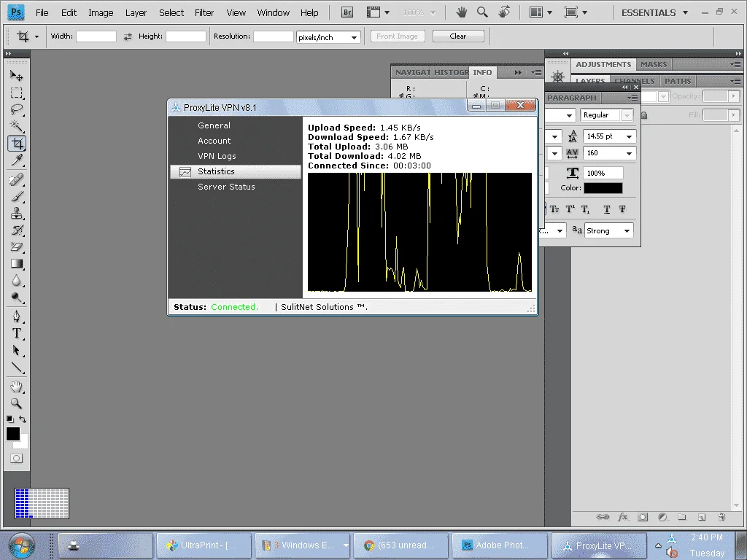747x560 pixels.
Task: Open the pixels/inch resolution units dropdown
Action: [x=355, y=37]
